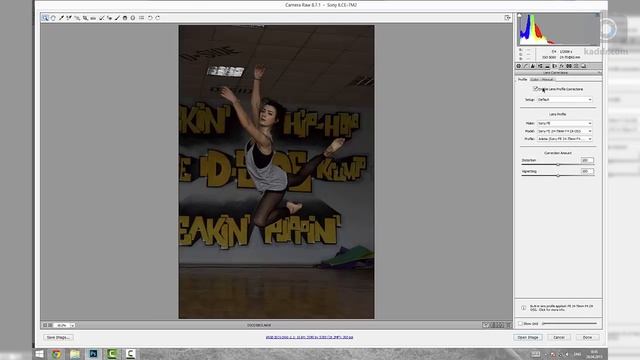Select the White Balance eyedropper tool
This screenshot has width=640, height=360.
click(x=61, y=18)
